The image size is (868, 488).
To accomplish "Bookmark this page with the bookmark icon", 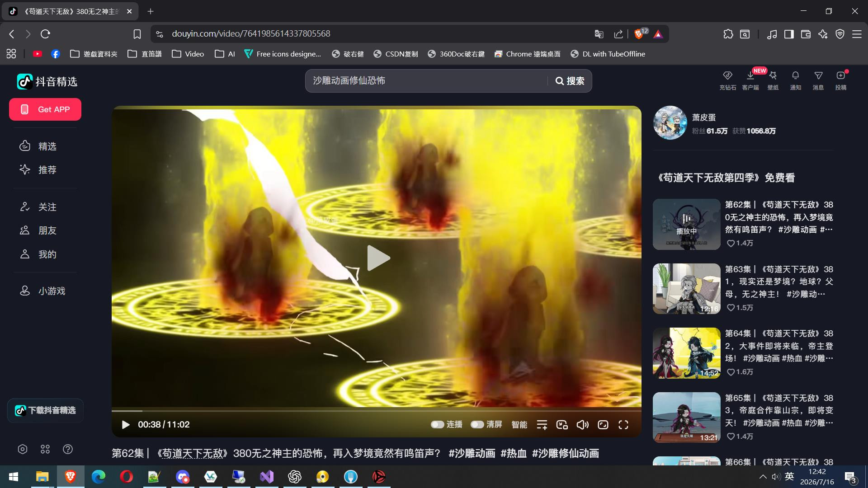I will coord(137,34).
